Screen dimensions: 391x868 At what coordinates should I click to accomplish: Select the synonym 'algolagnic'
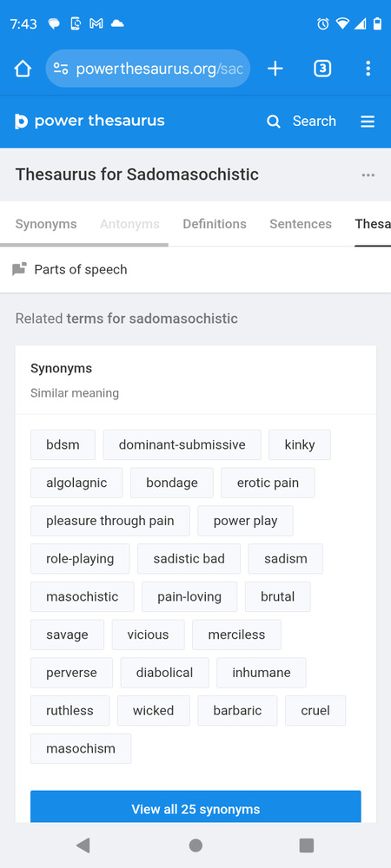click(x=76, y=483)
